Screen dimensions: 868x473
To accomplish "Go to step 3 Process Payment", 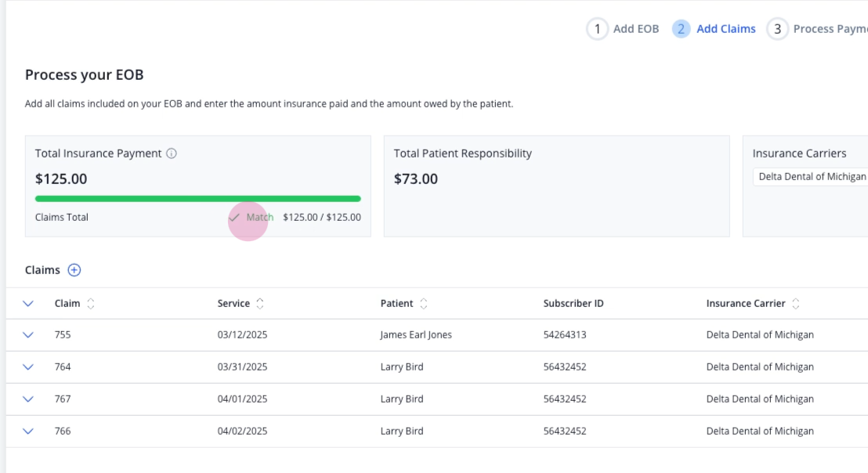I will [818, 29].
